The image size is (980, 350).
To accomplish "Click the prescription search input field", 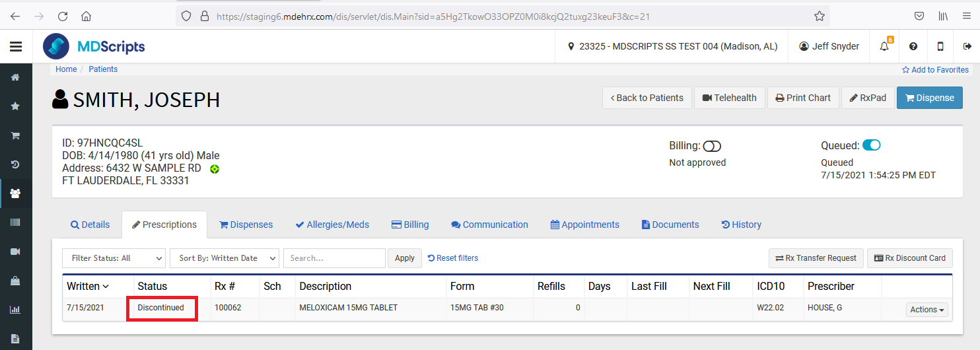I will [334, 258].
